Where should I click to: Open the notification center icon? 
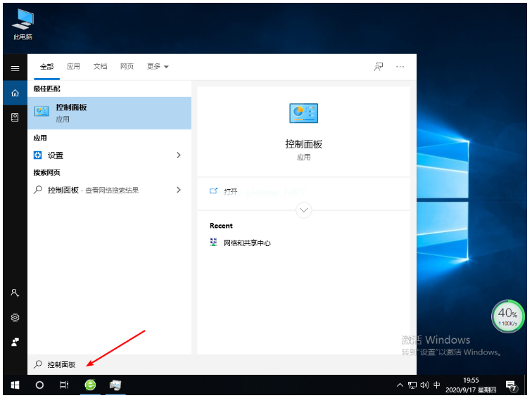tap(511, 385)
